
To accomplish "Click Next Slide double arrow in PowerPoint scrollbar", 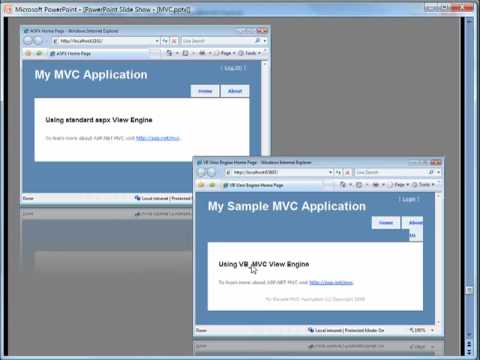I will (x=469, y=351).
